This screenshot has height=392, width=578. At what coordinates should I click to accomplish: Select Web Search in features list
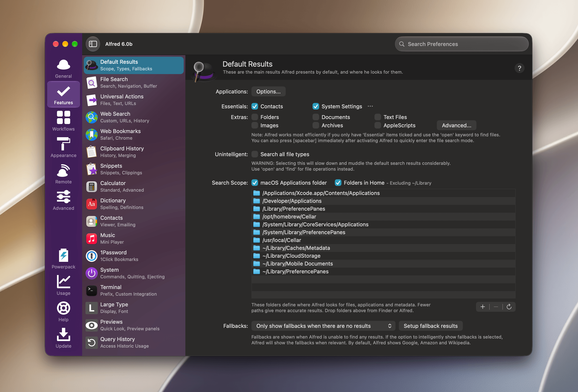[x=134, y=117]
